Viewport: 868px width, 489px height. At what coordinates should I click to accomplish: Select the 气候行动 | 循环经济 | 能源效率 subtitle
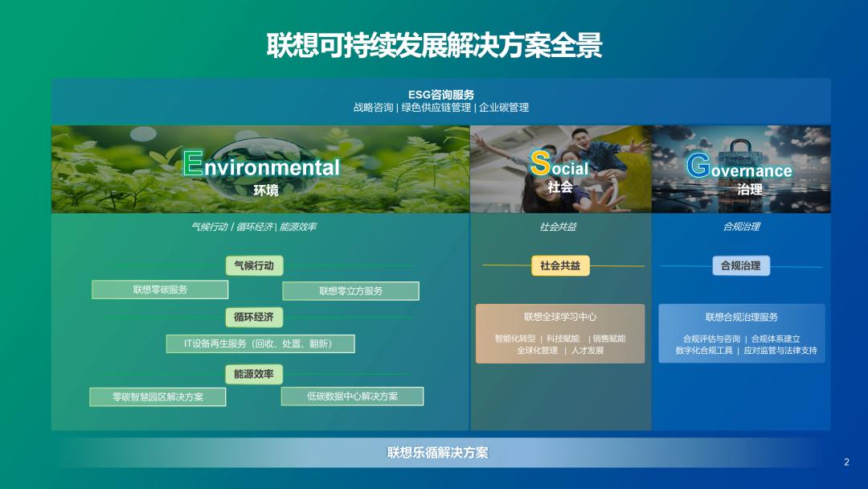pyautogui.click(x=253, y=227)
